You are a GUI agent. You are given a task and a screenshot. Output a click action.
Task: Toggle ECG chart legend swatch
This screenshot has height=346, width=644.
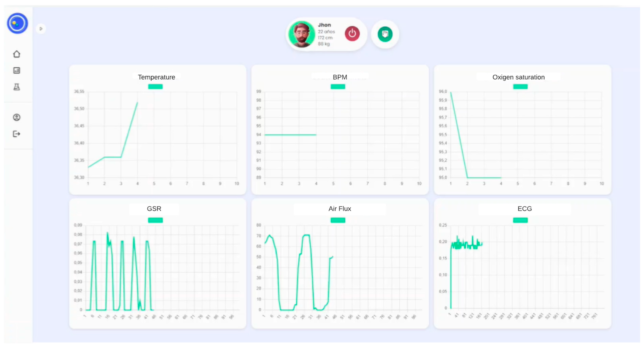coord(520,220)
